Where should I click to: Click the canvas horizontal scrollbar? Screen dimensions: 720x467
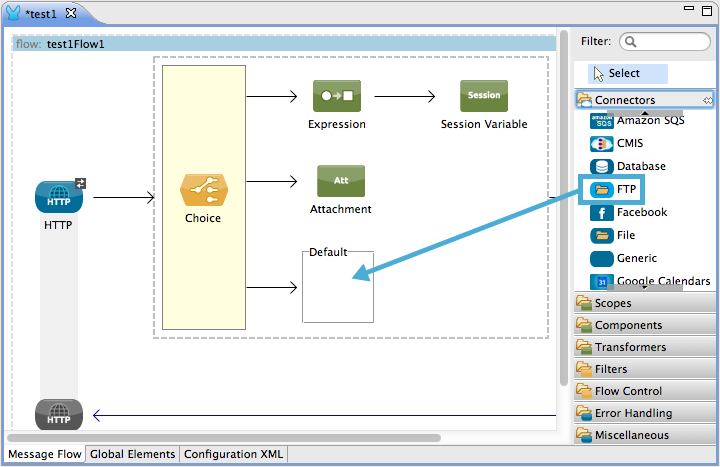tap(225, 437)
